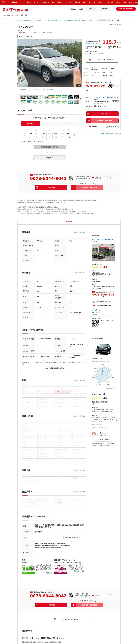
Task: Open 装備略号/用語解説 link beside 車両状態
Action: [x=79, y=232]
